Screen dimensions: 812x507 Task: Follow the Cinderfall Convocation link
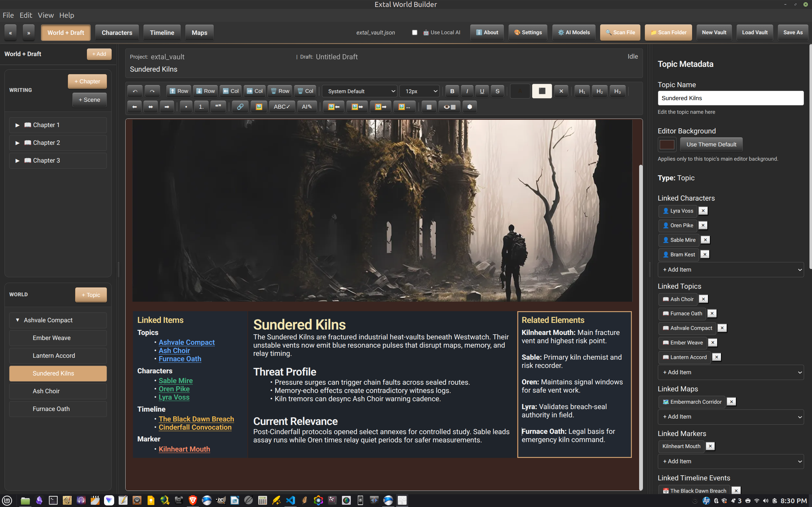[195, 427]
